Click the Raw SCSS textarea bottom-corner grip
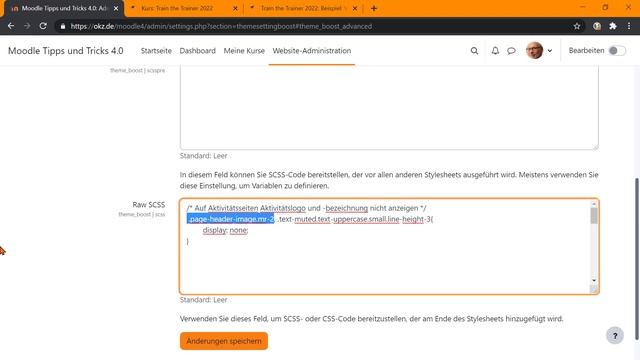Viewport: 640px width, 360px height. 594,289
